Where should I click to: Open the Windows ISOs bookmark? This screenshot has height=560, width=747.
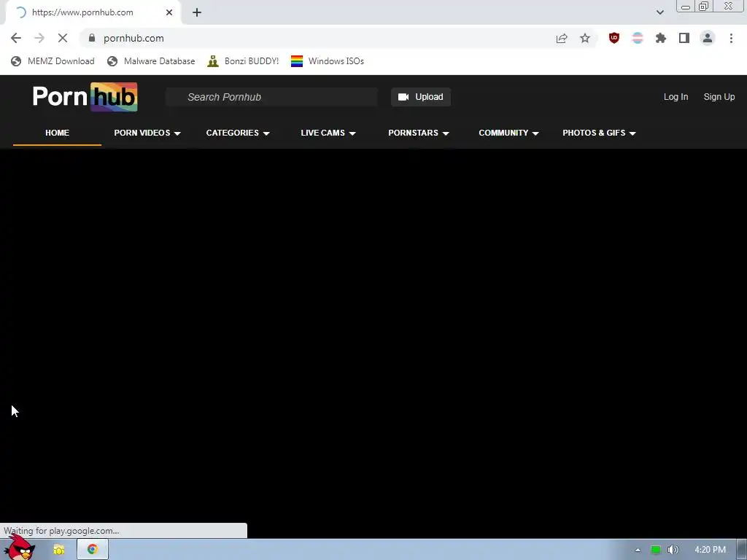328,61
